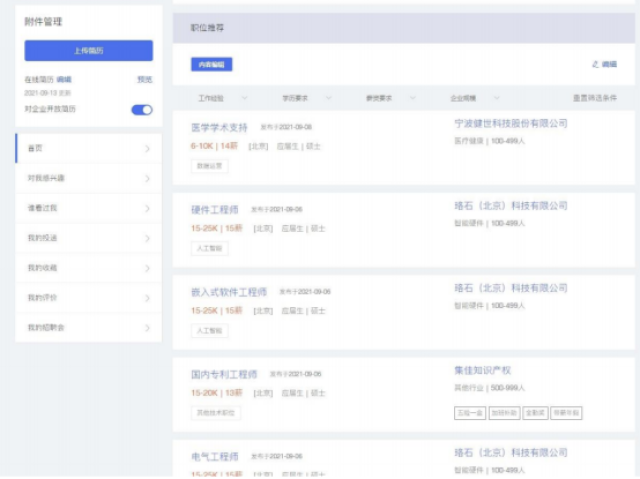Click the arrow icon next to 对我感兴趣
Image resolution: width=640 pixels, height=479 pixels.
[147, 178]
